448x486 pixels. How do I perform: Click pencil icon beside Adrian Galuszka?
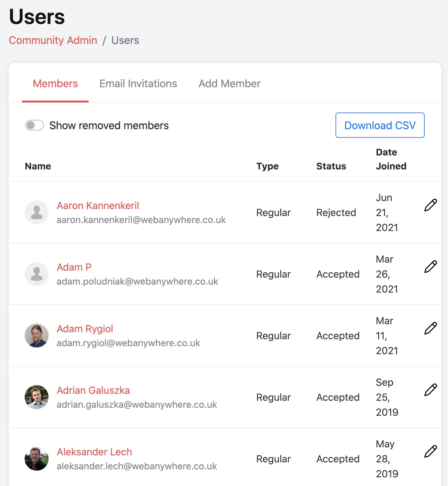430,390
